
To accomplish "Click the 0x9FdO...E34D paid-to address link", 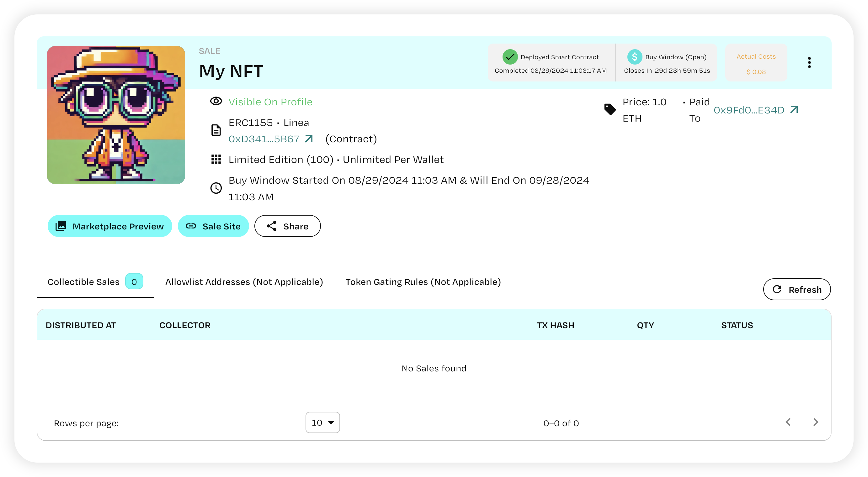I will point(752,110).
